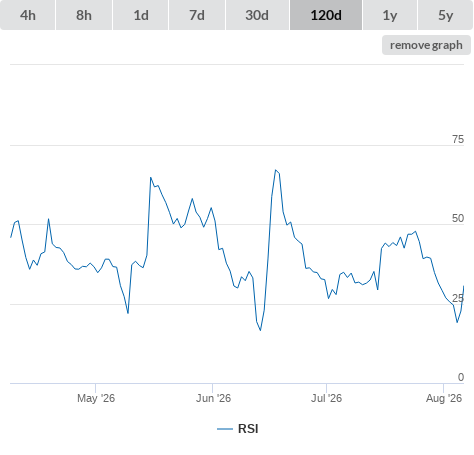Viewport: 474px width, 455px height.
Task: Select the active 120d tab
Action: click(x=326, y=15)
